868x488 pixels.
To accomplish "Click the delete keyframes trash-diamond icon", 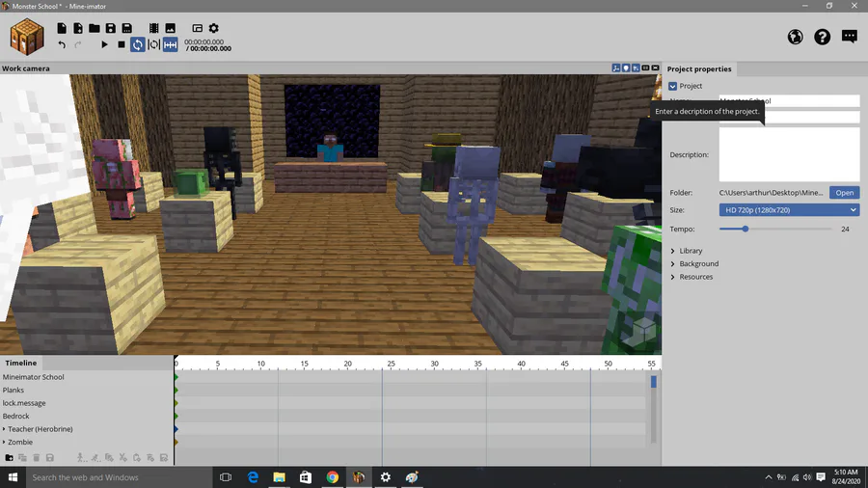I will (x=150, y=457).
